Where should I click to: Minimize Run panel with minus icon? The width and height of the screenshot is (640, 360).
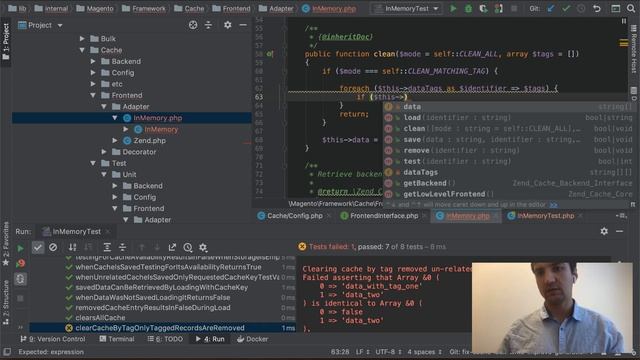pyautogui.click(x=619, y=231)
